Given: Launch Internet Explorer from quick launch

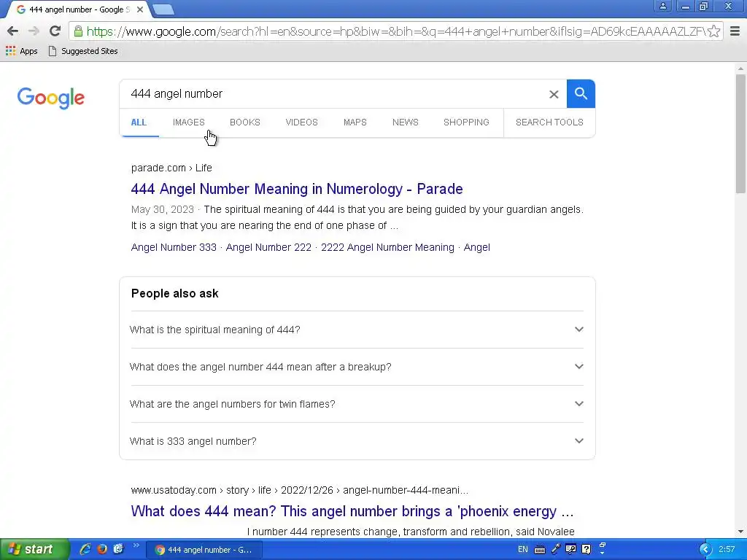Looking at the screenshot, I should click(85, 549).
